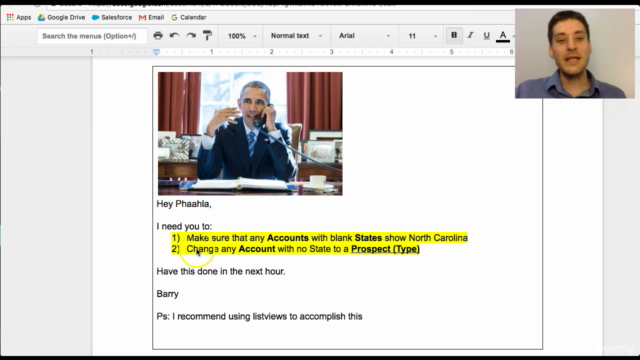Click 'Have this done in the next hour.'
Screen dimensions: 640x360
[221, 271]
